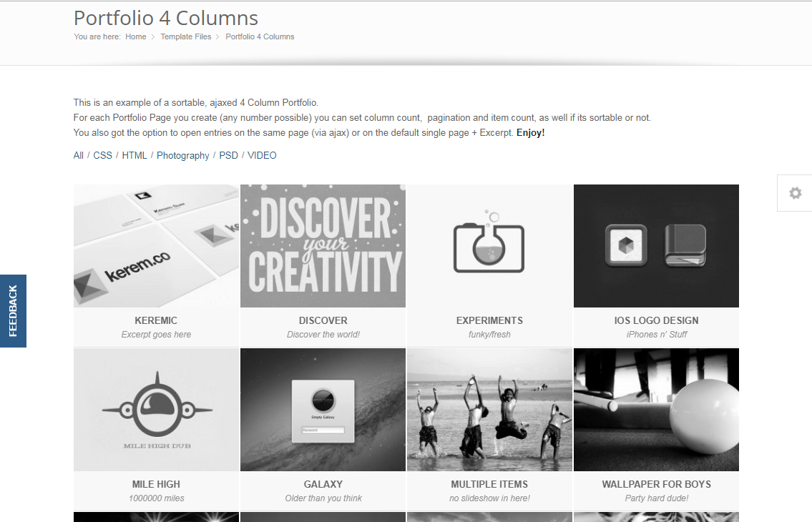Filter portfolio by PSD
812x522 pixels.
point(228,155)
